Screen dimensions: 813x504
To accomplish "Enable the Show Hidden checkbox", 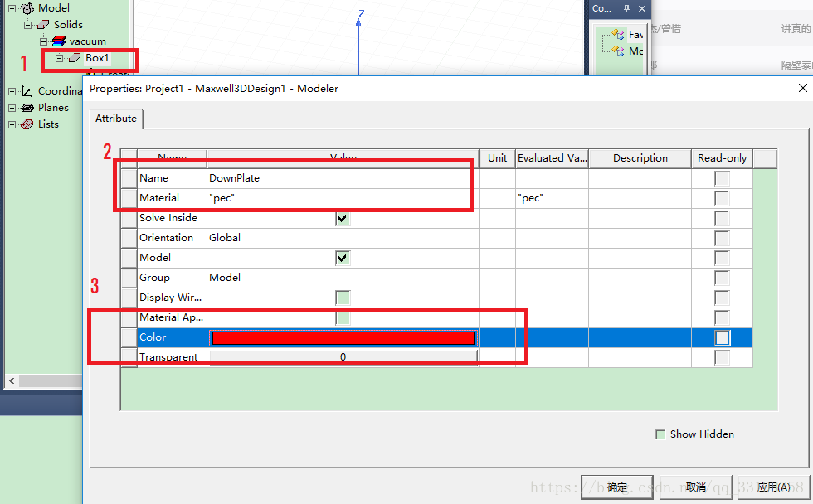I will point(660,434).
